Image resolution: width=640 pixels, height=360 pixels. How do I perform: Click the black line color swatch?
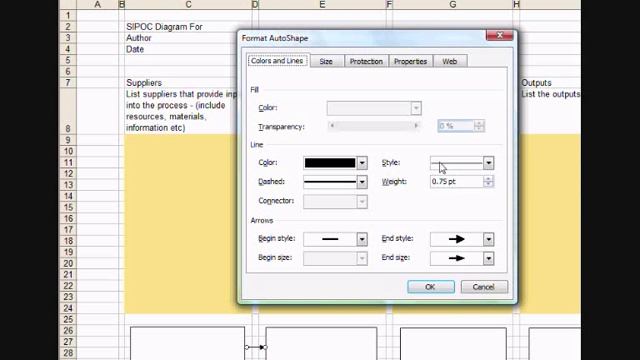pyautogui.click(x=330, y=163)
